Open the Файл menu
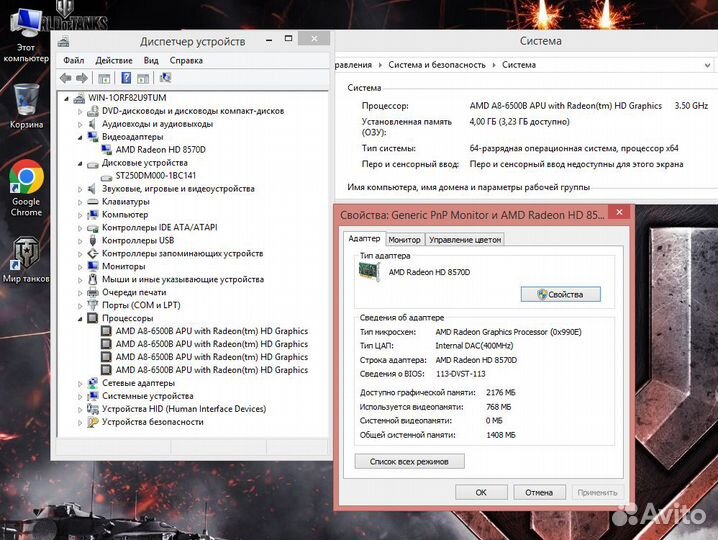The image size is (718, 540). click(x=74, y=60)
